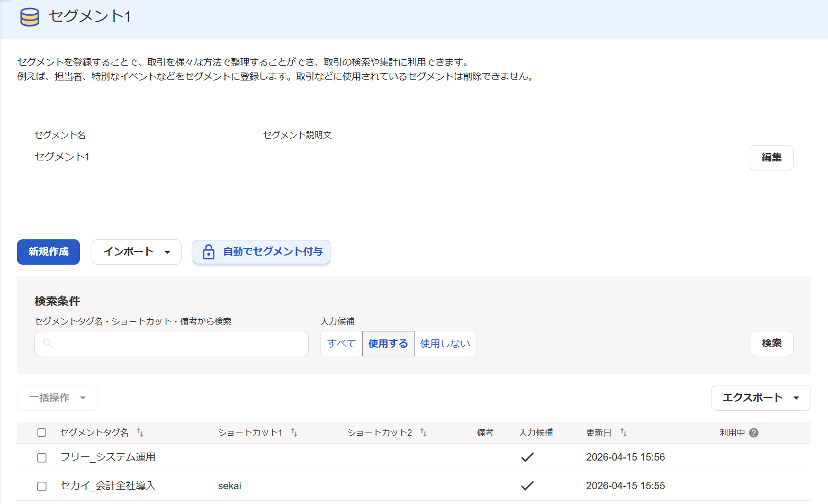Sort by 更新日 column arrows

(624, 433)
